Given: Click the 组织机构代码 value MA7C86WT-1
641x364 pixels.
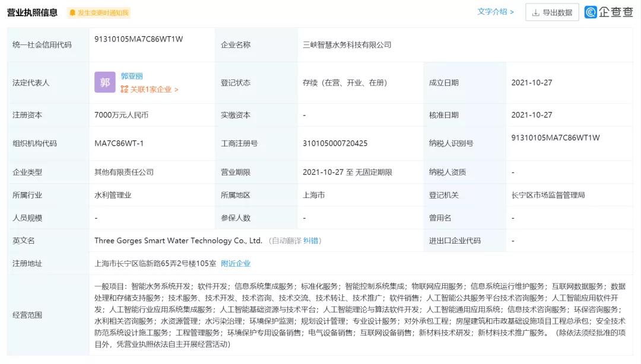Looking at the screenshot, I should click(119, 143).
